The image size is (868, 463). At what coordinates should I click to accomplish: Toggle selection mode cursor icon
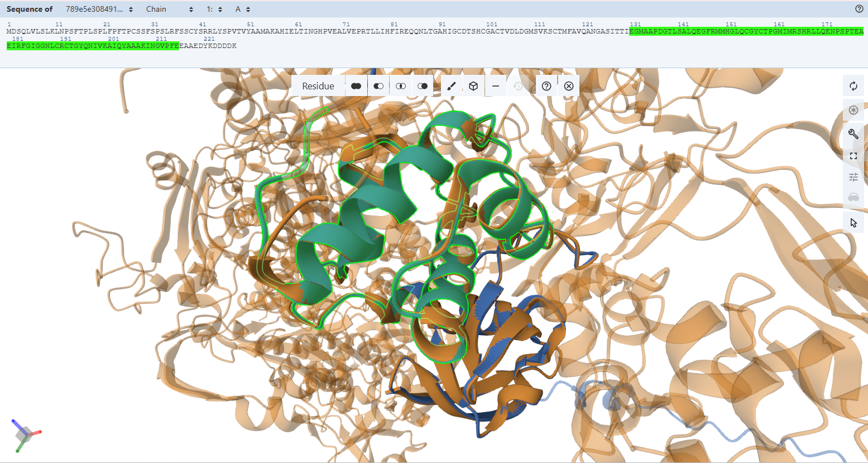[853, 223]
